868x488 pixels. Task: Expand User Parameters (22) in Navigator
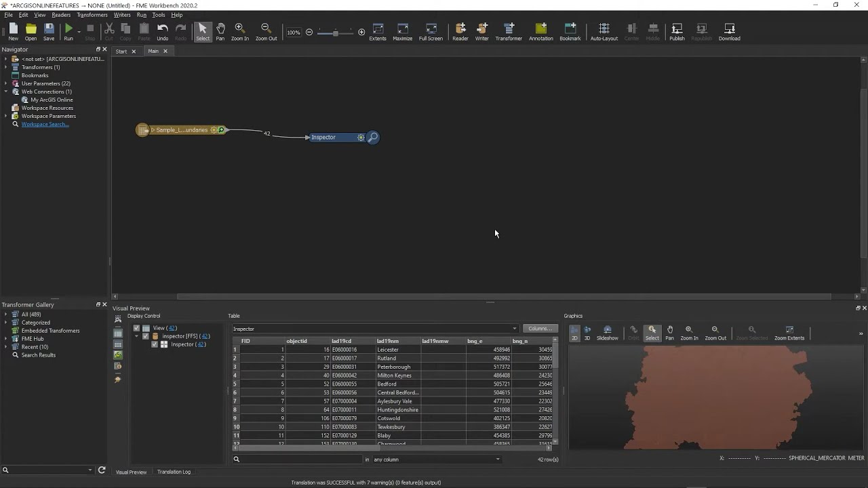pos(6,83)
